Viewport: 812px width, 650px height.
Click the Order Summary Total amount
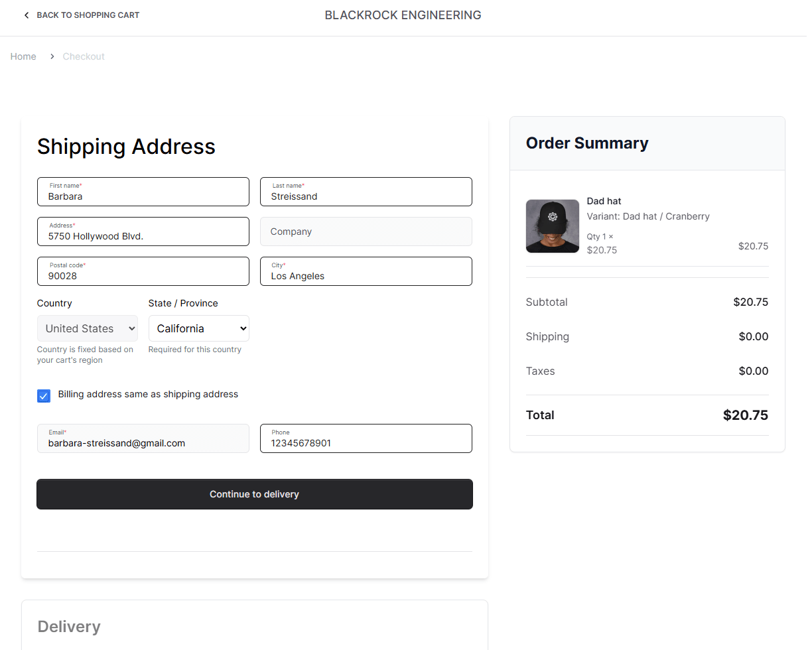746,415
